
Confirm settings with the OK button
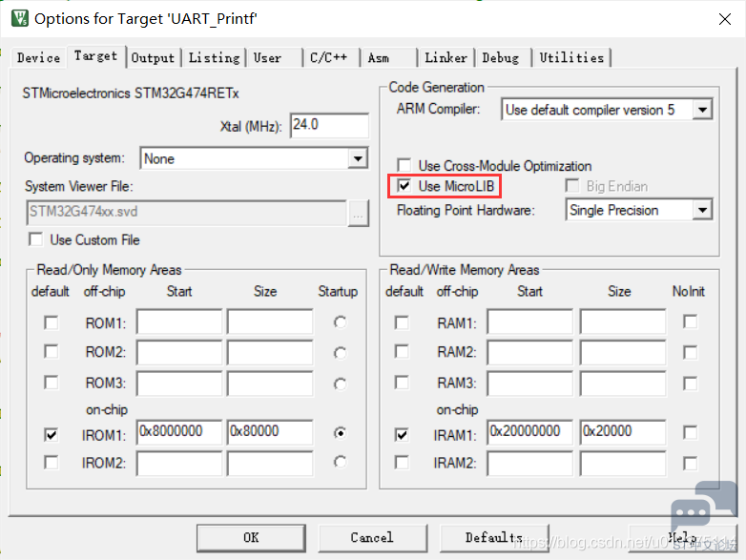251,538
